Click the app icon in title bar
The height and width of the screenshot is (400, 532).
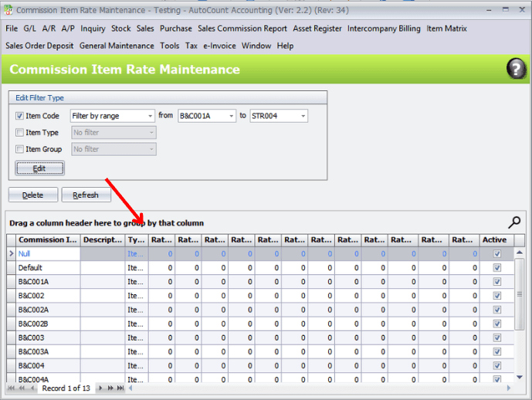tap(8, 10)
